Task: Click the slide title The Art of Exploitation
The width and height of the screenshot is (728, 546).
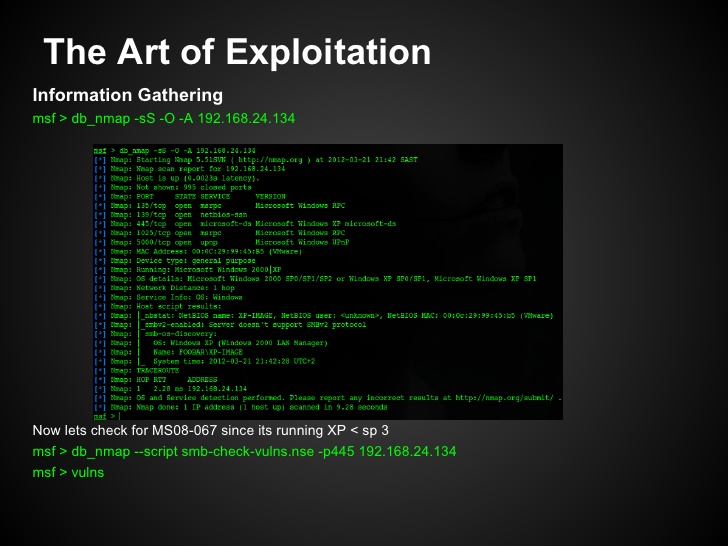Action: pos(238,52)
